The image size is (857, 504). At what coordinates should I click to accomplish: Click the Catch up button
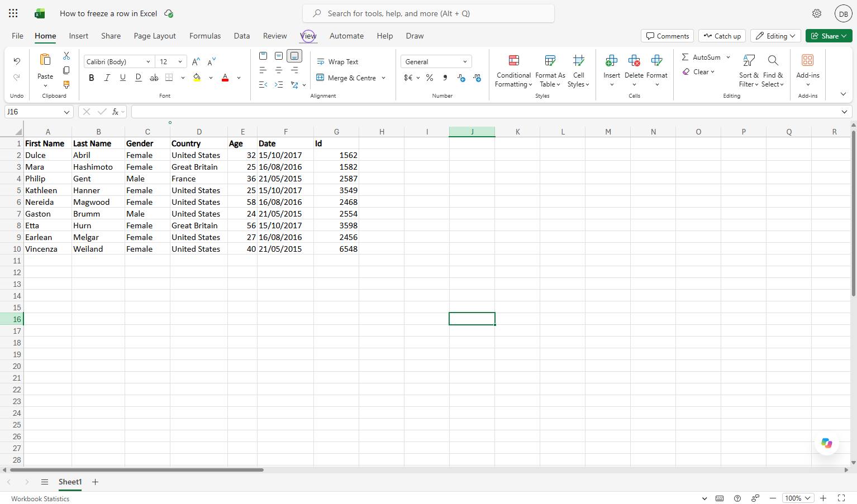pyautogui.click(x=722, y=36)
